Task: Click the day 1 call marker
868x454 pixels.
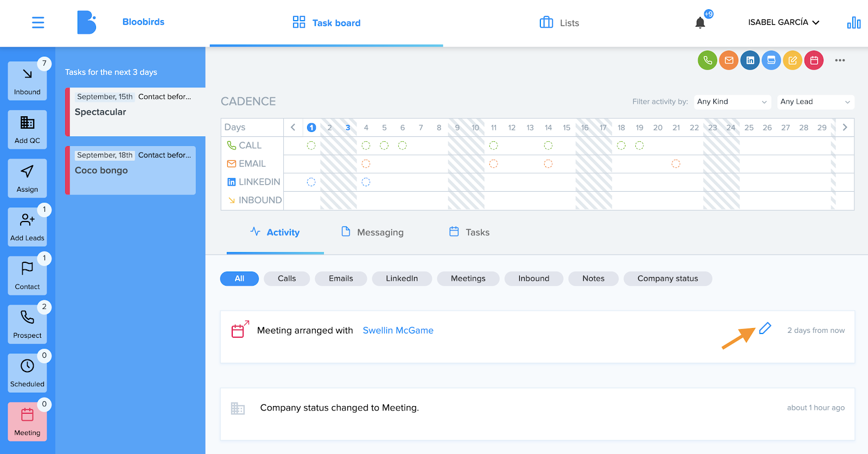Action: click(311, 146)
